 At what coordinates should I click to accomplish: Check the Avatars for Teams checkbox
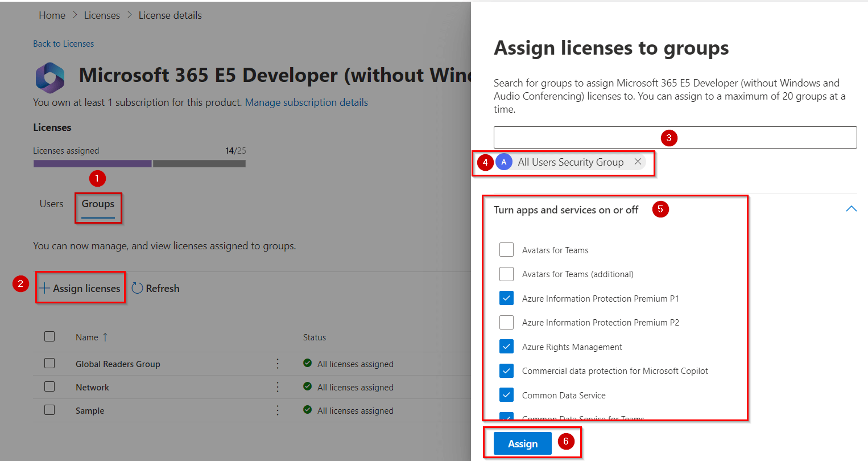click(x=506, y=249)
